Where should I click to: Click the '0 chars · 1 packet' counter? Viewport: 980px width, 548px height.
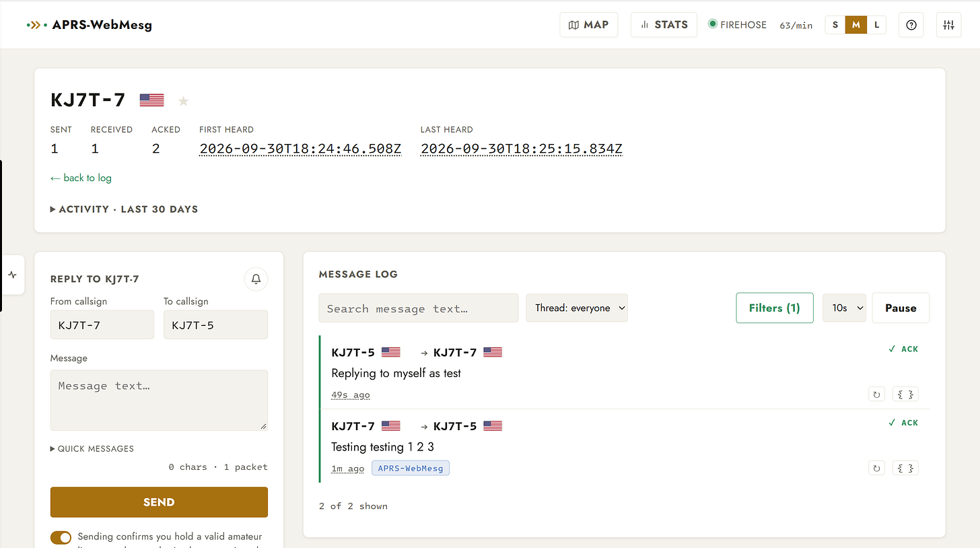click(218, 467)
